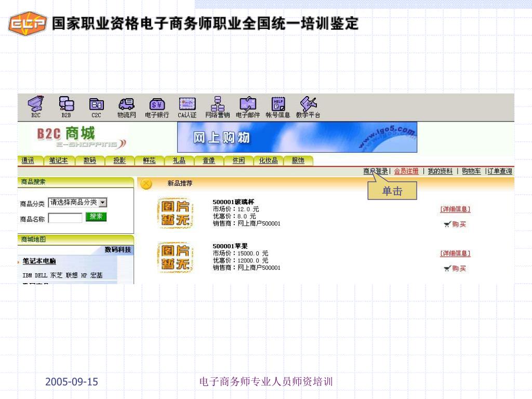The height and width of the screenshot is (399, 532).
Task: Click the 新品推荐 section title
Action: pos(180,183)
